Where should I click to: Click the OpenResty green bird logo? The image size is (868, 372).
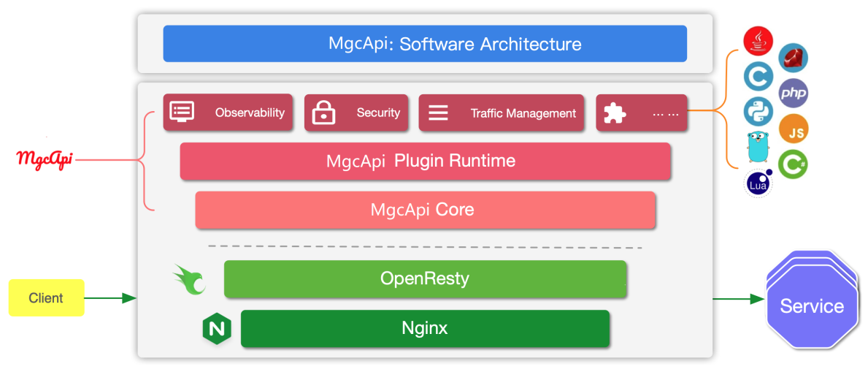click(189, 279)
